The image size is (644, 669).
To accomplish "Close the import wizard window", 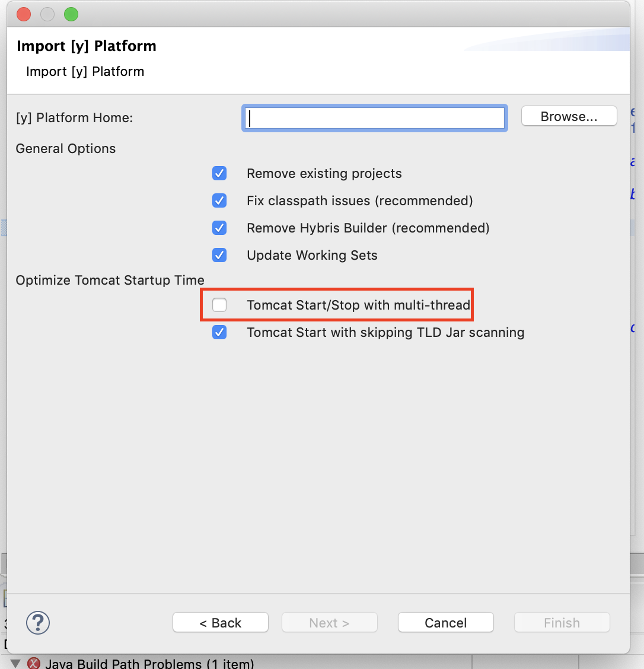I will pyautogui.click(x=23, y=14).
